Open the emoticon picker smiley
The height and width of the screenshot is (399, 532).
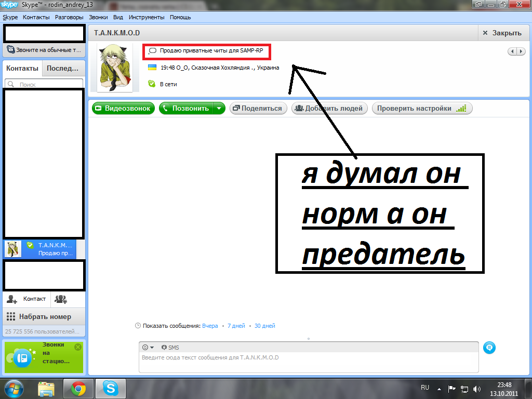tap(146, 348)
